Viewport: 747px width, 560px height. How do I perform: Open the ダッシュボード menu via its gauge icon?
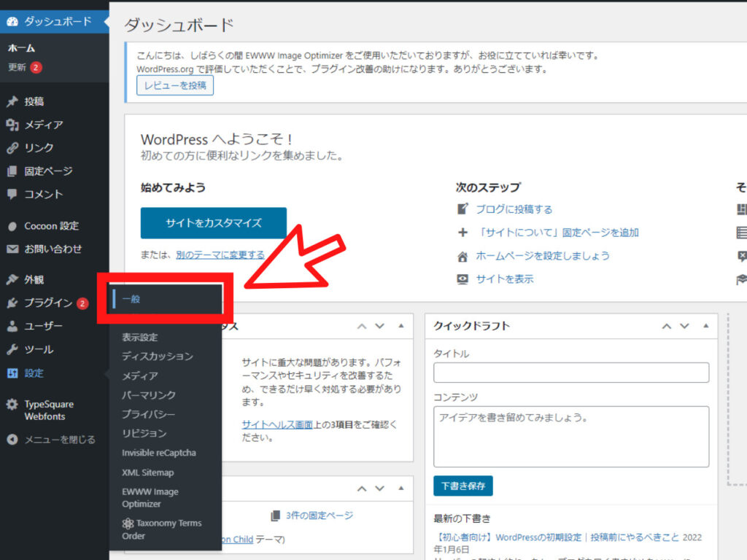point(12,21)
